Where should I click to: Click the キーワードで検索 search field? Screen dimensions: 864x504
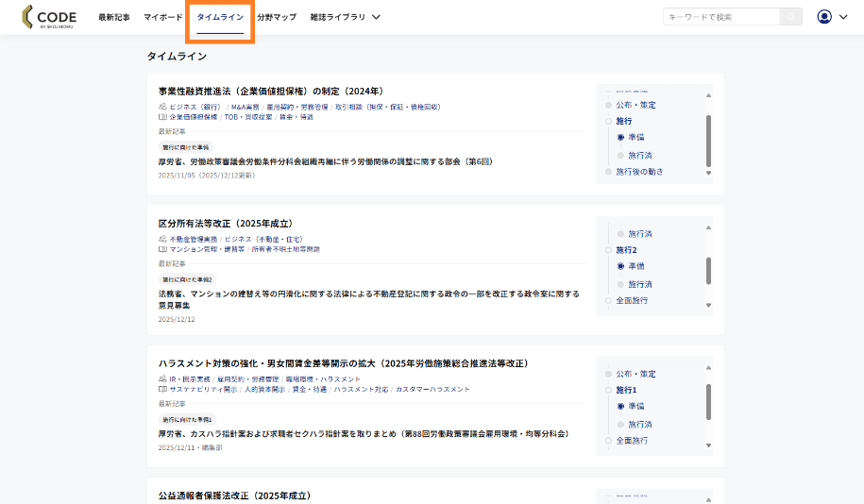pyautogui.click(x=721, y=17)
